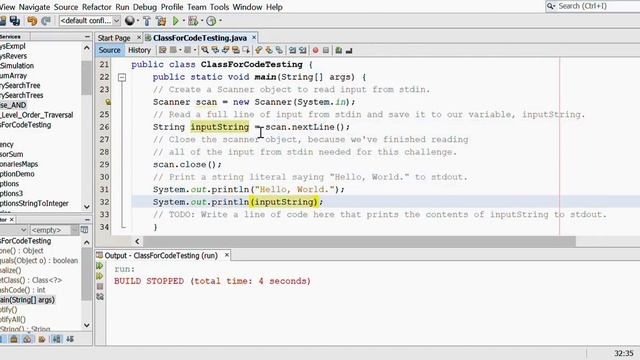This screenshot has width=640, height=360.
Task: Open the navigator empty filter combo
Action: coord(54,230)
